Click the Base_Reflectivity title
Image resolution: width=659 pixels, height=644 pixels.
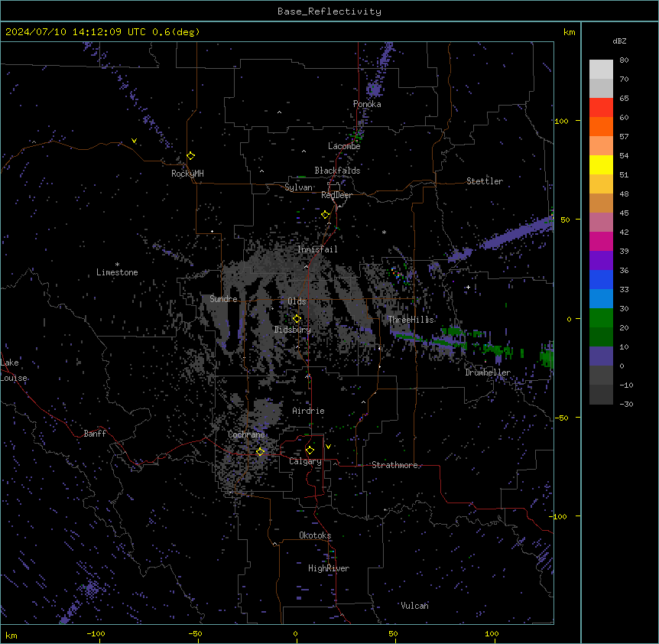(x=329, y=11)
